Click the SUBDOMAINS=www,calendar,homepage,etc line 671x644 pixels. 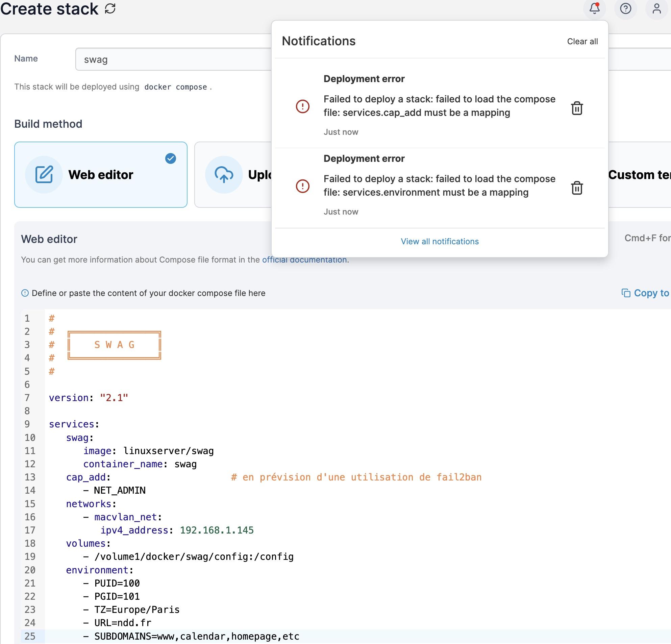(191, 636)
